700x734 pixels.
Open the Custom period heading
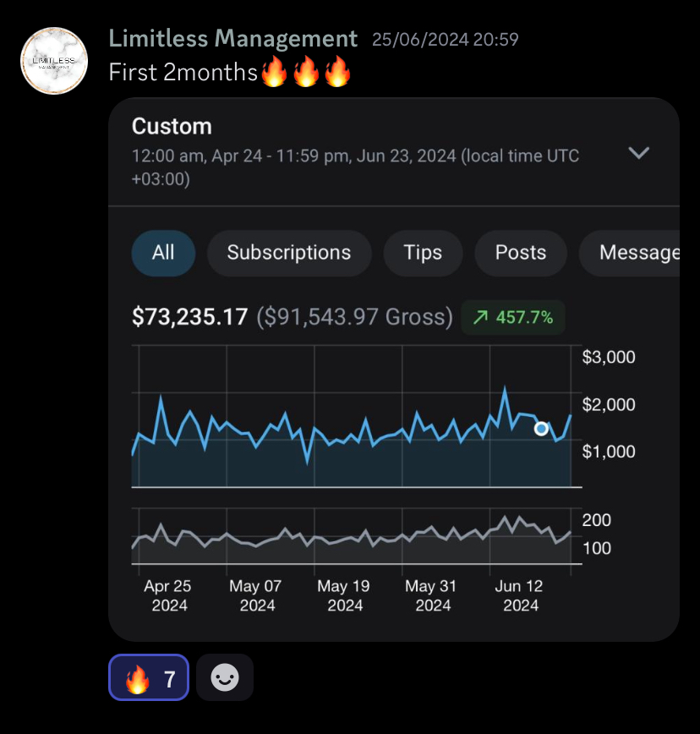pyautogui.click(x=172, y=126)
